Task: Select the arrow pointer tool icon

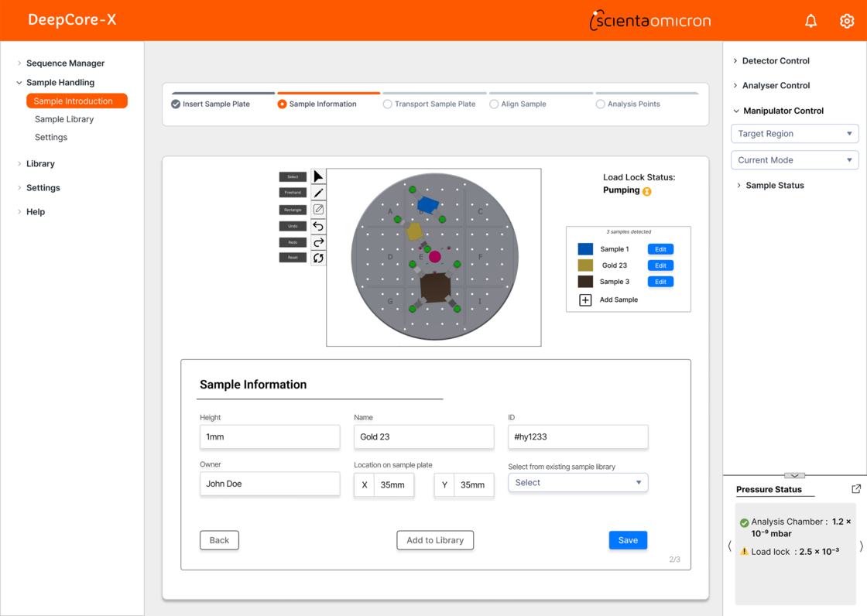Action: pyautogui.click(x=318, y=176)
